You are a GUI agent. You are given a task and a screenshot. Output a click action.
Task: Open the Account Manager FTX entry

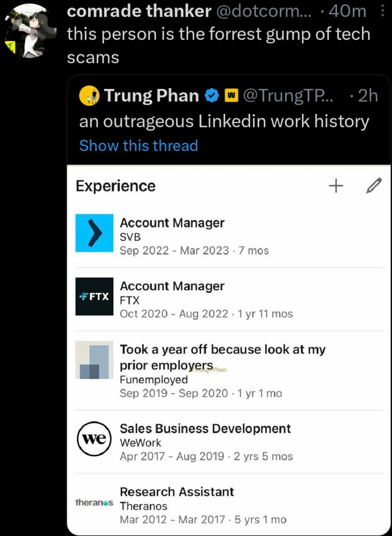pos(229,299)
